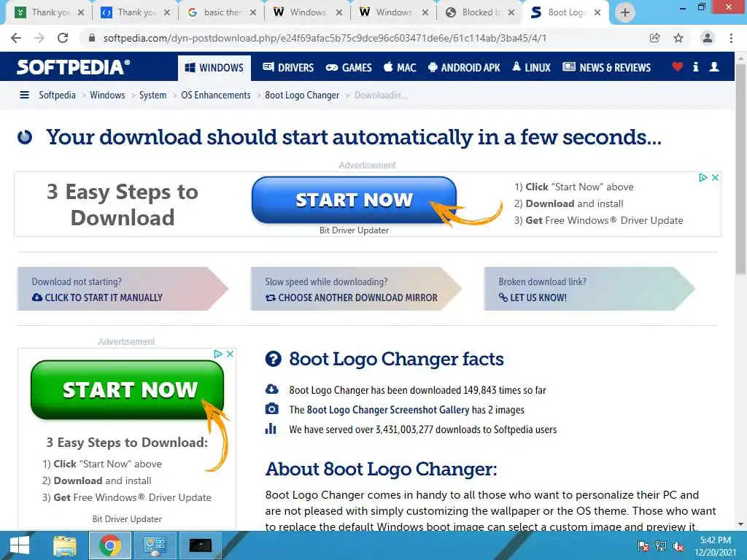
Task: Click the muted volume tray icon
Action: pyautogui.click(x=678, y=546)
